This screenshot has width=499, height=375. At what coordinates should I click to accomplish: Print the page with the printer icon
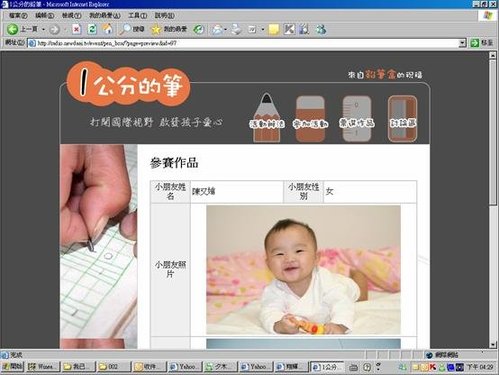coord(236,29)
